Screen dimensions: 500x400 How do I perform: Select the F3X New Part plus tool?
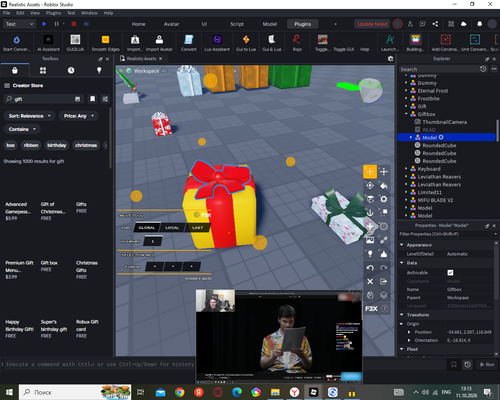[x=370, y=226]
